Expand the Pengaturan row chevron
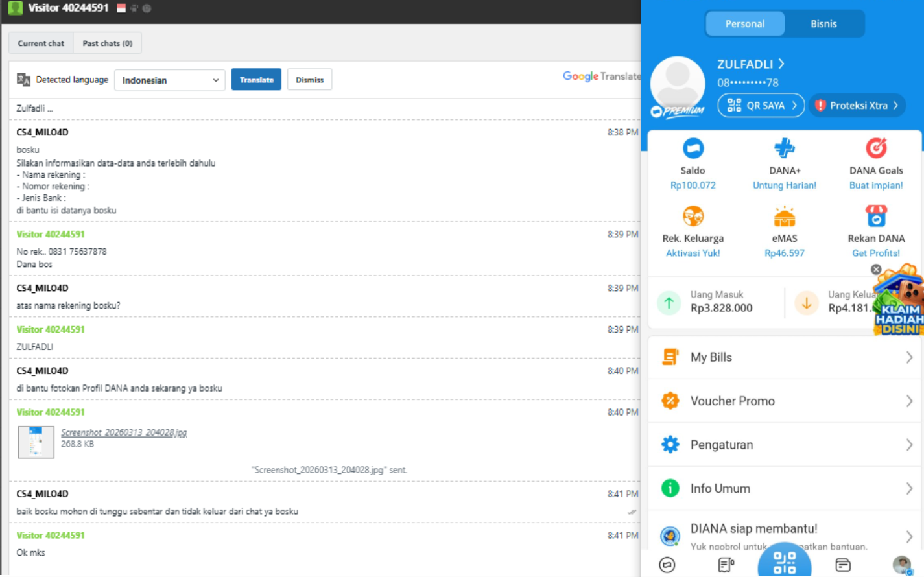This screenshot has width=924, height=577. coord(909,445)
